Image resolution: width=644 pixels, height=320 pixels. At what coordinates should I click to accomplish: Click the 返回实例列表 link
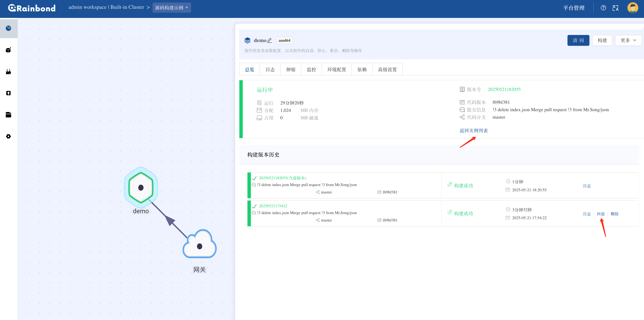tap(473, 130)
